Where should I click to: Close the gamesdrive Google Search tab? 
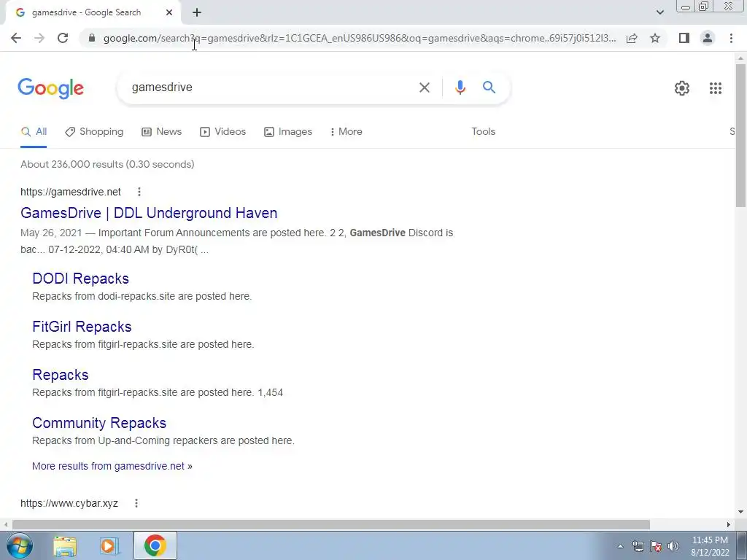coord(169,13)
